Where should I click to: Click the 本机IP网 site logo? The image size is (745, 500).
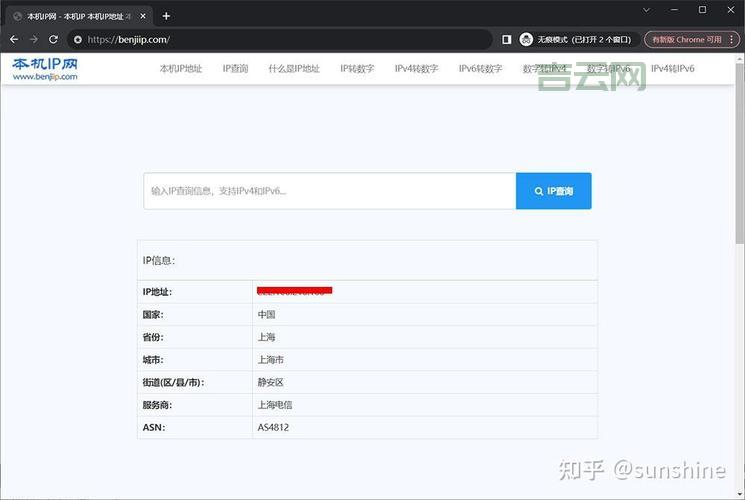click(x=45, y=69)
